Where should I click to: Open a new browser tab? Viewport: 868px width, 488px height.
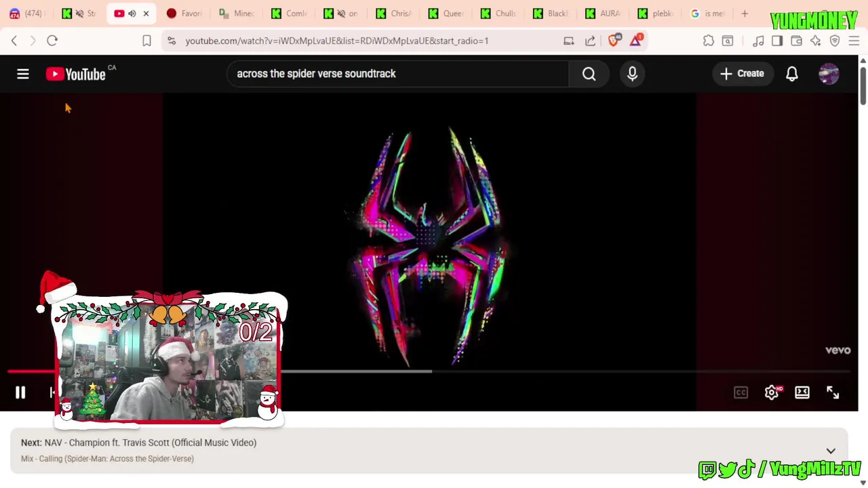click(745, 14)
